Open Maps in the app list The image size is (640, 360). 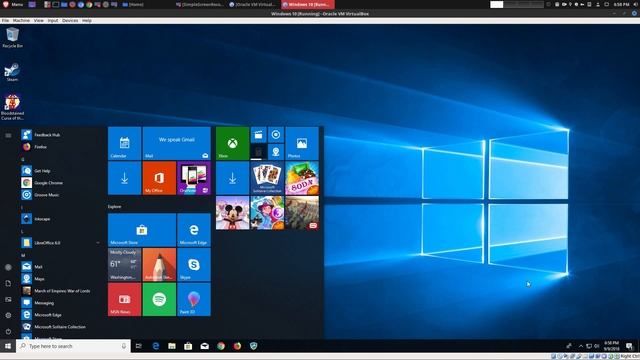(61, 279)
